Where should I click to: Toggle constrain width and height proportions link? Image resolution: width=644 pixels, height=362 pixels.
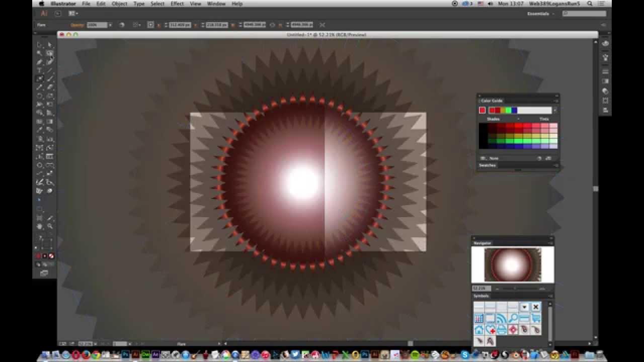coord(272,25)
